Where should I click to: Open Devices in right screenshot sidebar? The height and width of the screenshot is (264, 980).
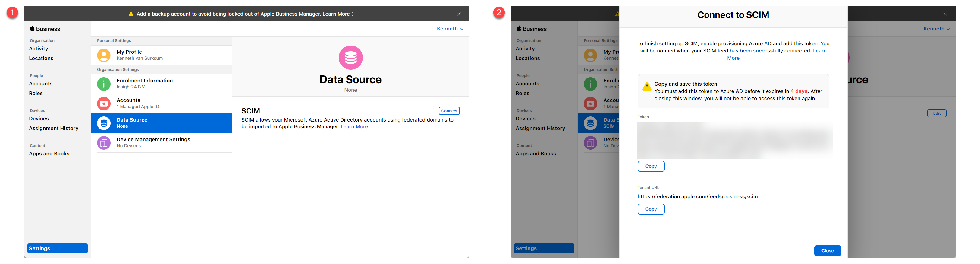pyautogui.click(x=525, y=119)
